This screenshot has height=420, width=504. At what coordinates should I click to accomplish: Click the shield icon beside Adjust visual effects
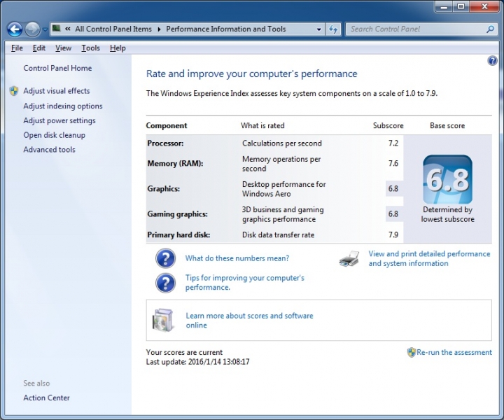14,91
